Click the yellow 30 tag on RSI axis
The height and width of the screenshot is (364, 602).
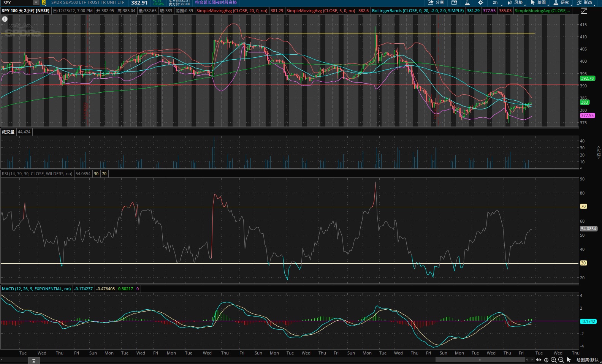point(583,263)
